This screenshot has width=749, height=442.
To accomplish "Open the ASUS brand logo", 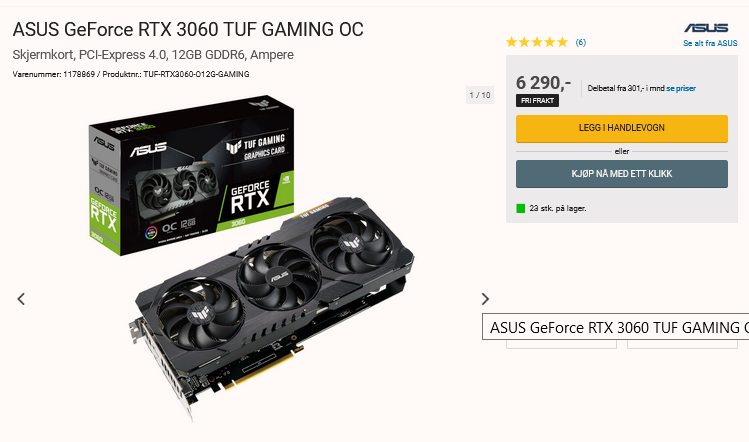I will point(706,28).
